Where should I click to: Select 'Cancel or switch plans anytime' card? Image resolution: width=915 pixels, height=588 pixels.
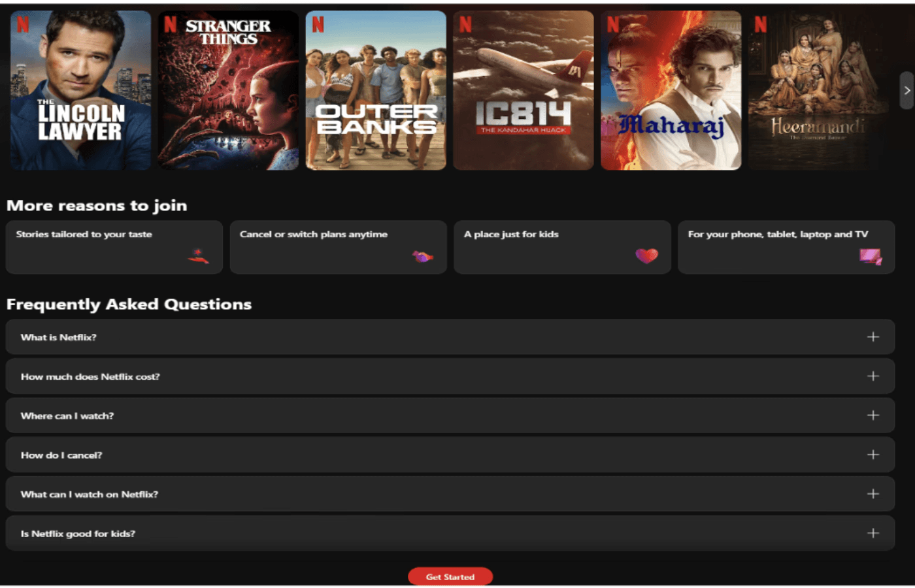339,247
